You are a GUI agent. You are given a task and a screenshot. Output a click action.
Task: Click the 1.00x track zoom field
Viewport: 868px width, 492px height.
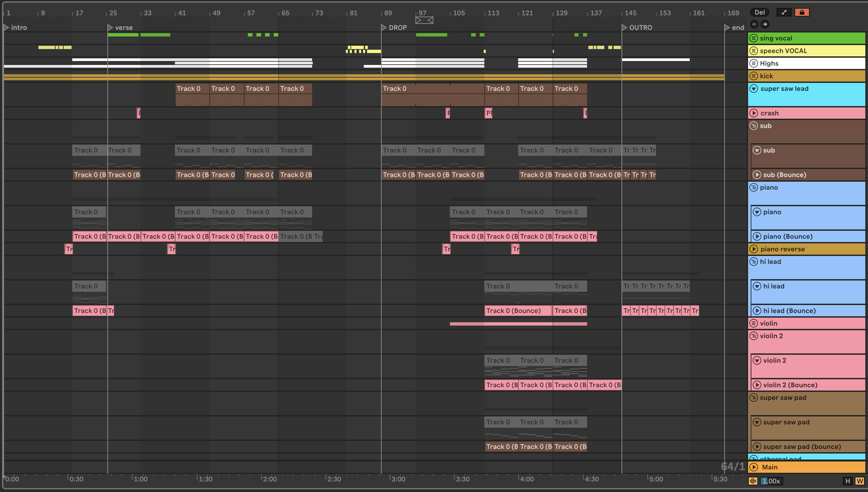[772, 481]
